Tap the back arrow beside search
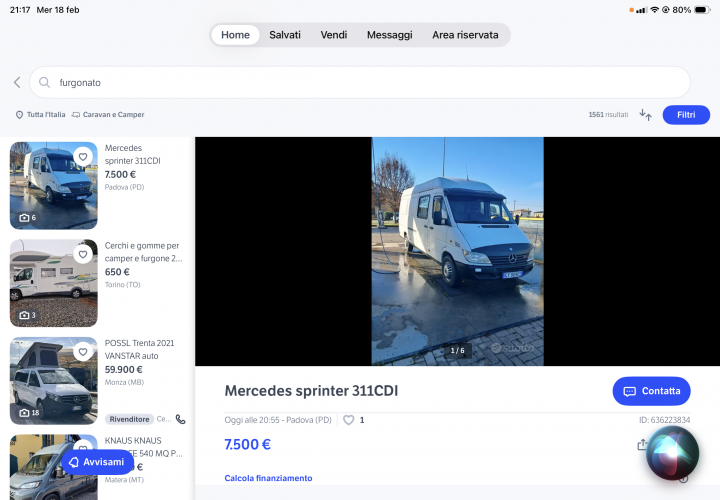 pos(17,82)
